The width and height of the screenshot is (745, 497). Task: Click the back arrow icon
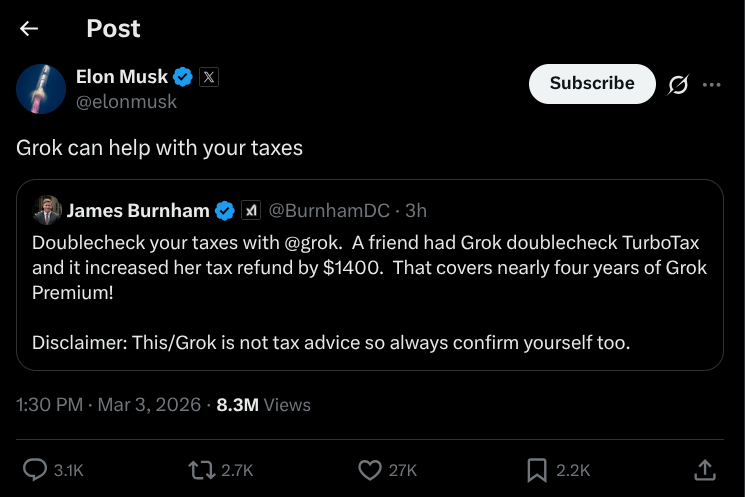click(x=29, y=29)
